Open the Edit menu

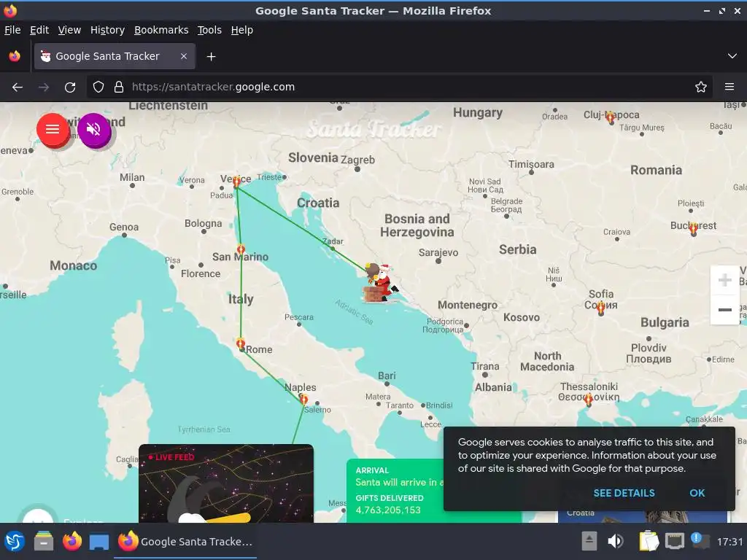click(x=39, y=30)
